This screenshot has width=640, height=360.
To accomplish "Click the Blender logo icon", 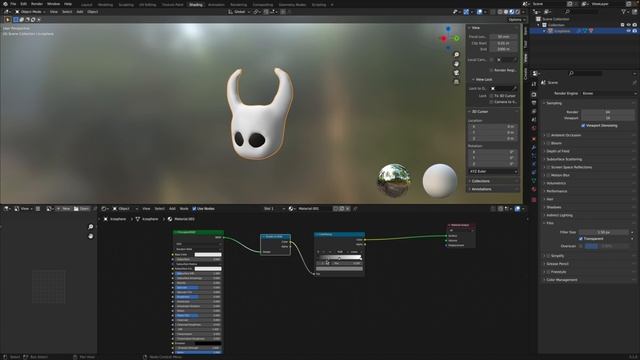I will pyautogui.click(x=5, y=4).
